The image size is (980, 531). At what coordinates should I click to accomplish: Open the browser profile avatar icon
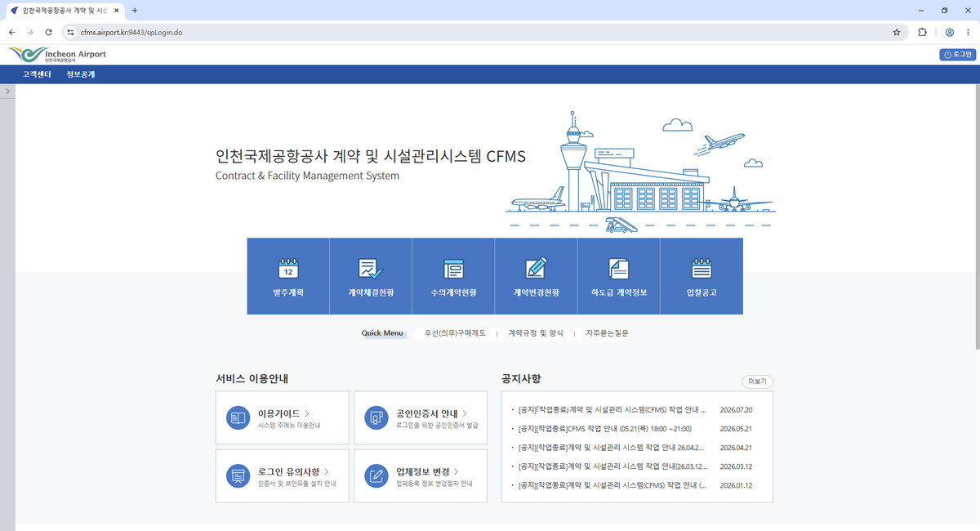click(950, 32)
